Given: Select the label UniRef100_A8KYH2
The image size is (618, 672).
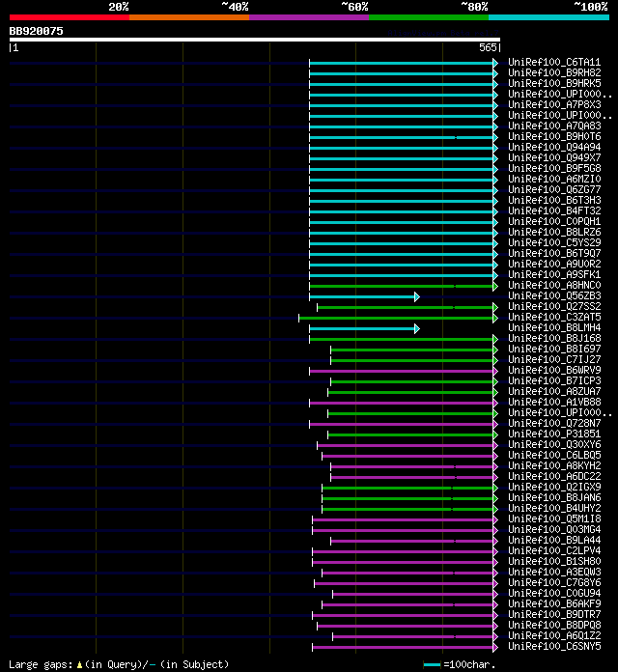Looking at the screenshot, I should pos(554,465).
